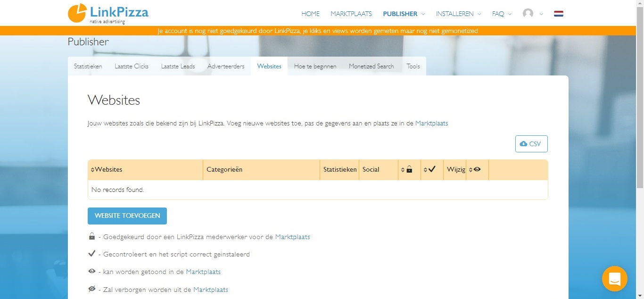
Task: Switch to the Laatste Leads tab
Action: pyautogui.click(x=178, y=66)
